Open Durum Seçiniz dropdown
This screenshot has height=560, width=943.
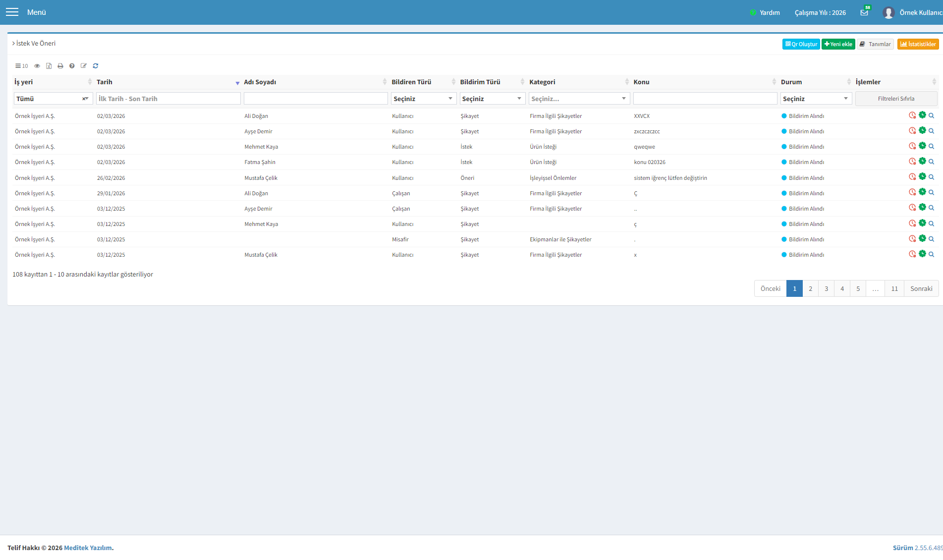tap(816, 99)
